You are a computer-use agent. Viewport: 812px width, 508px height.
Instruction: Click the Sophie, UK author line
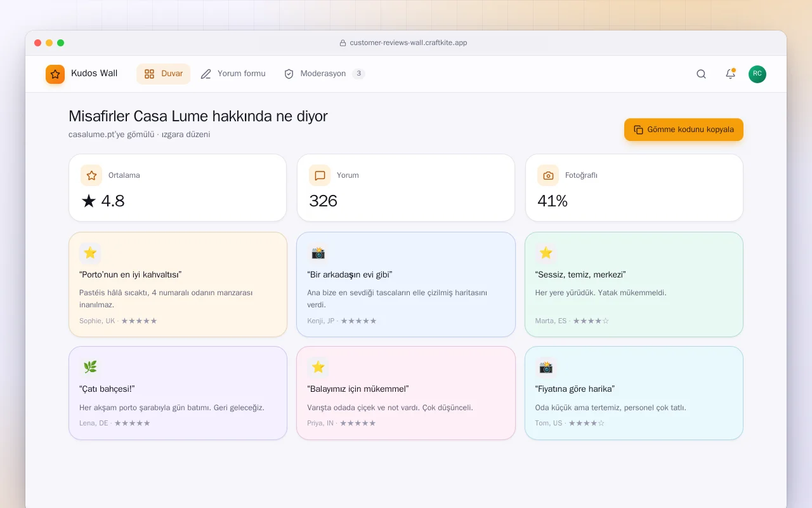pos(118,321)
